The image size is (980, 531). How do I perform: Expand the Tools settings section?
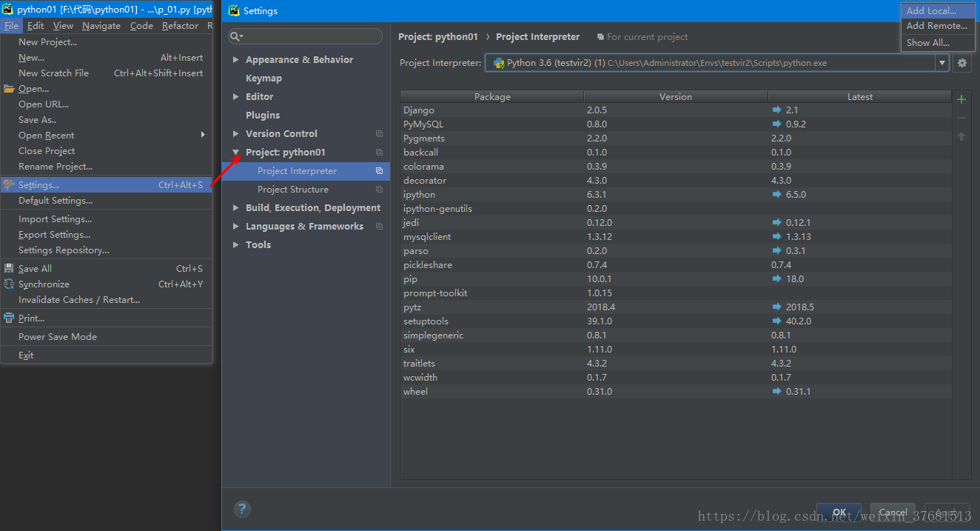[236, 245]
